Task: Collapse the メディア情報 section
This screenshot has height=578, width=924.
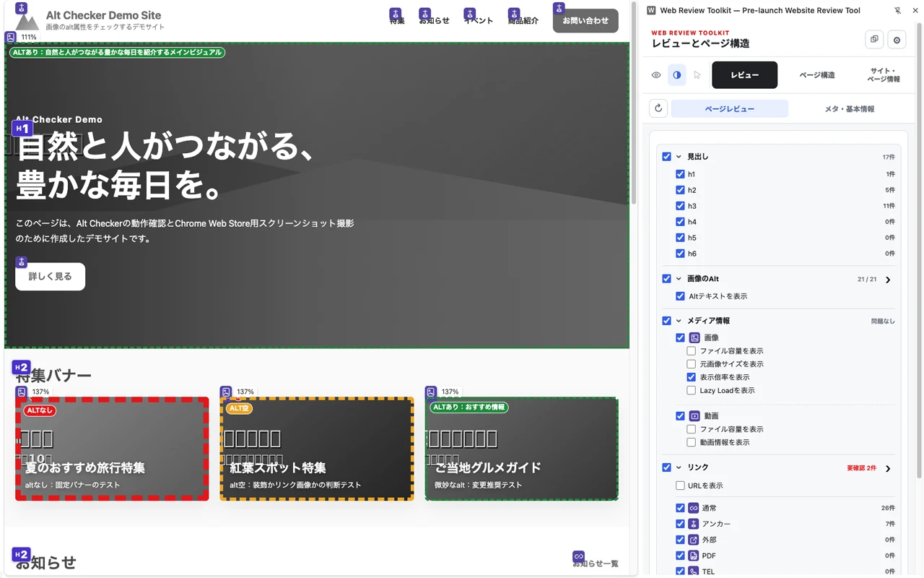Action: pos(679,321)
